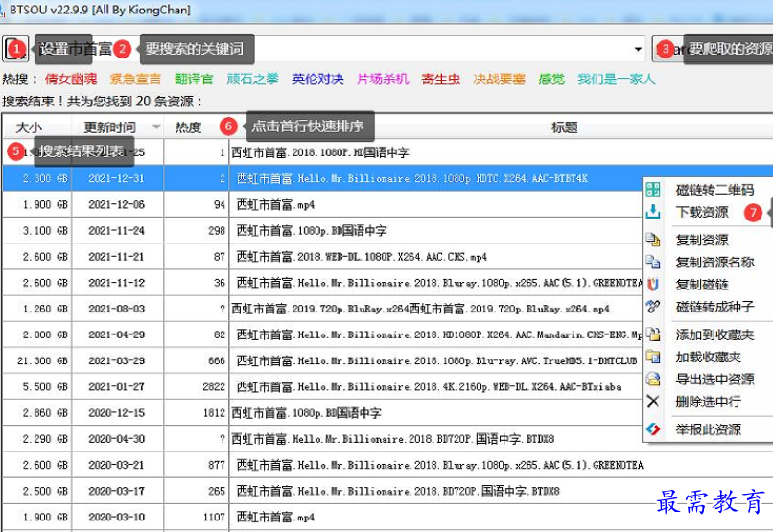Click the 举报此资源 icon
Viewport: 773px width, 532px height.
653,428
